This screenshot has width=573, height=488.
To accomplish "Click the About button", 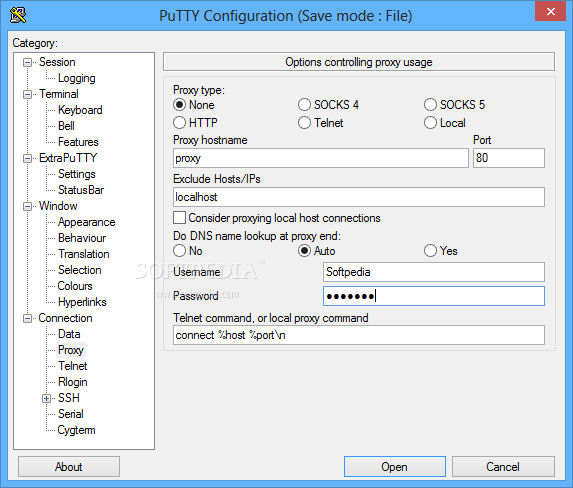I will (x=69, y=466).
